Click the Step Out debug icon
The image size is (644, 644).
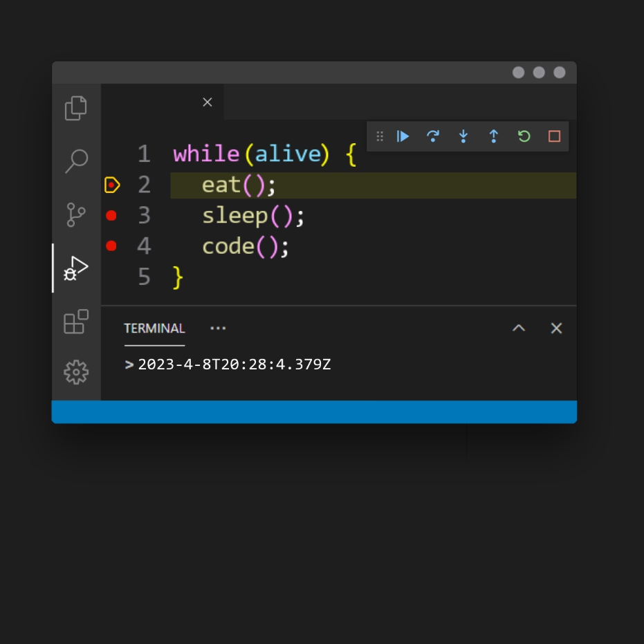tap(494, 136)
